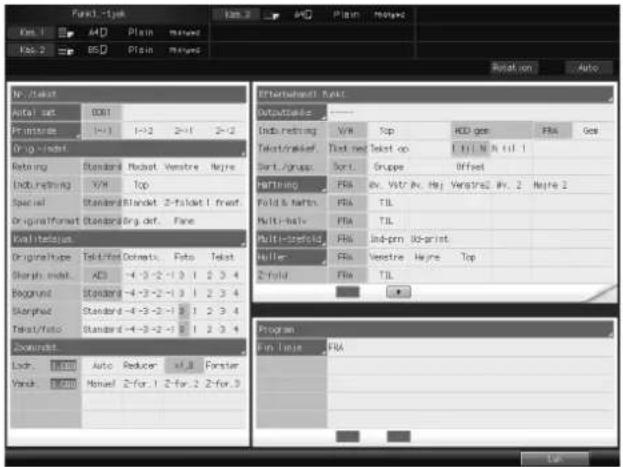The image size is (623, 467).
Task: Select 2->2 in the Printside row
Action: coord(225,131)
